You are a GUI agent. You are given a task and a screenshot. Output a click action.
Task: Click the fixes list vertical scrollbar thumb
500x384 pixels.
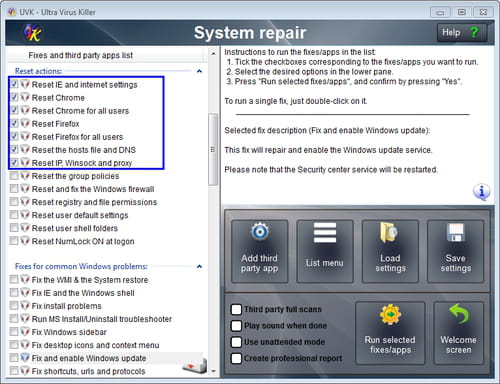coord(213,149)
